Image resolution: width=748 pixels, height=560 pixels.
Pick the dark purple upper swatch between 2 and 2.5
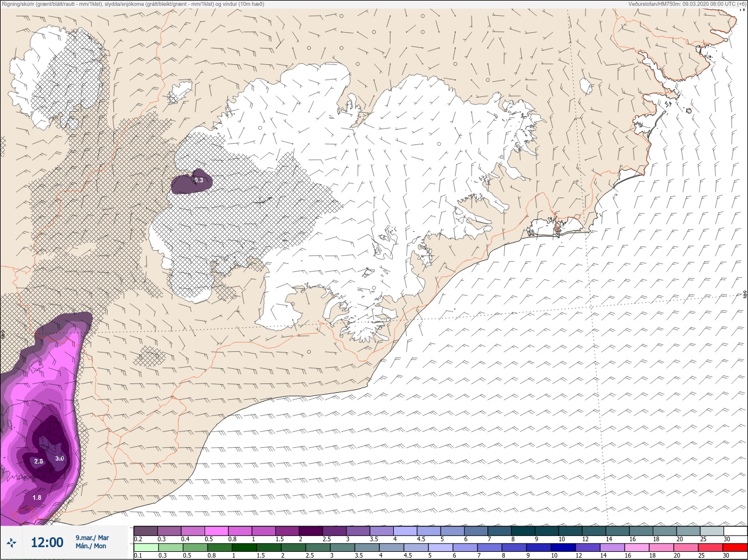pos(311,531)
